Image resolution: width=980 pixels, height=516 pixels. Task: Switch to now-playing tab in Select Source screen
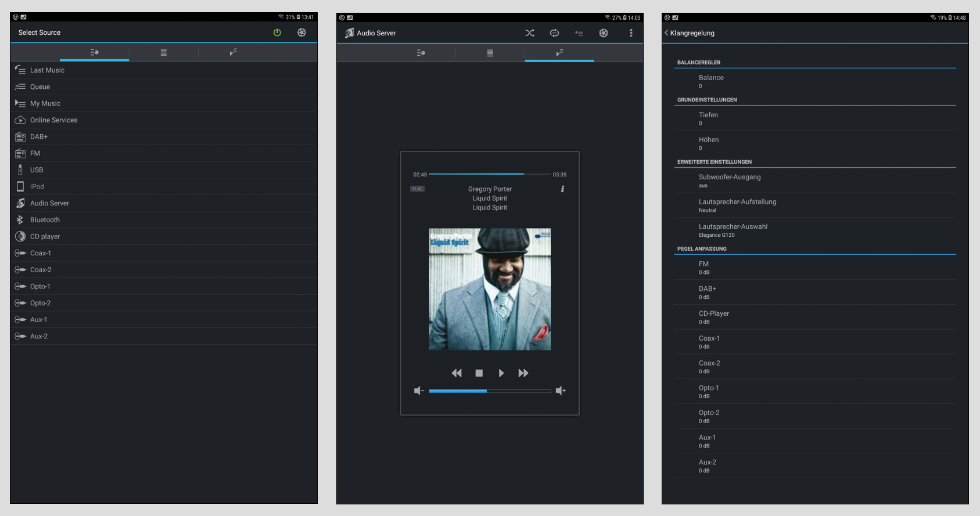point(233,52)
